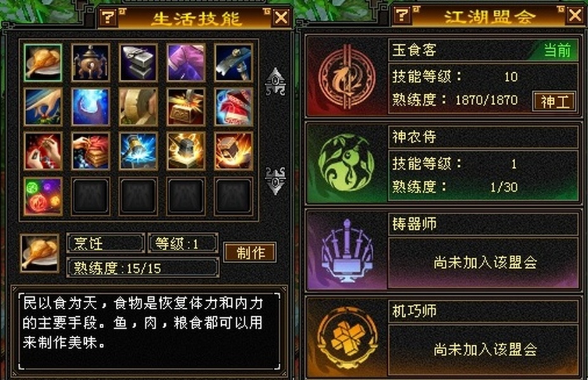Select the glowing blue hammer skill icon
This screenshot has height=380, width=588.
pyautogui.click(x=138, y=151)
